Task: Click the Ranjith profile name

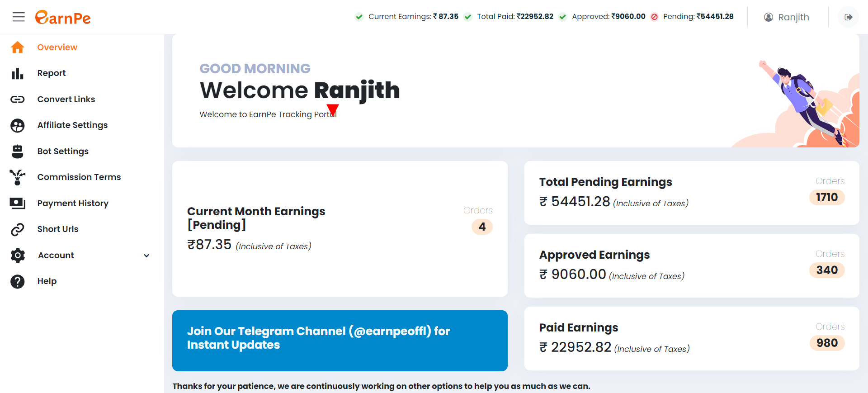Action: pos(793,17)
